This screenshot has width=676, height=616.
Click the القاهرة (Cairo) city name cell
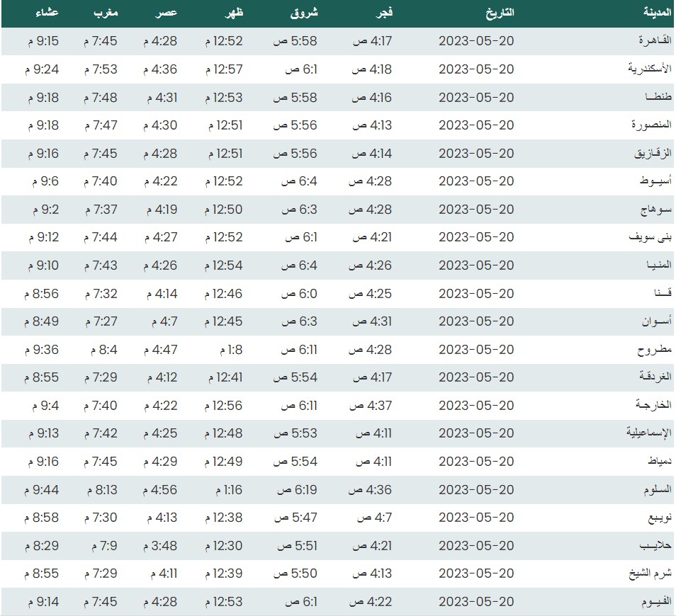click(651, 41)
